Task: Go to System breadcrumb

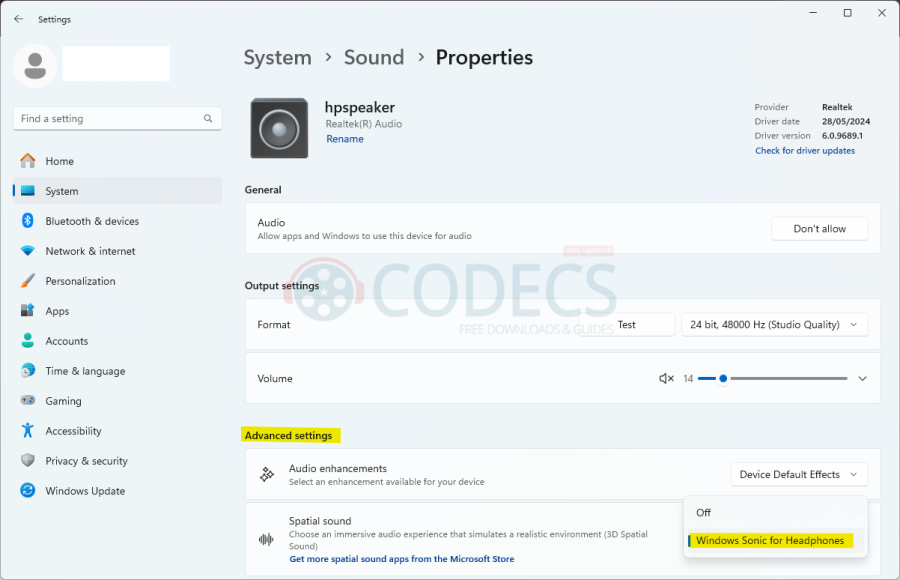Action: pos(277,57)
